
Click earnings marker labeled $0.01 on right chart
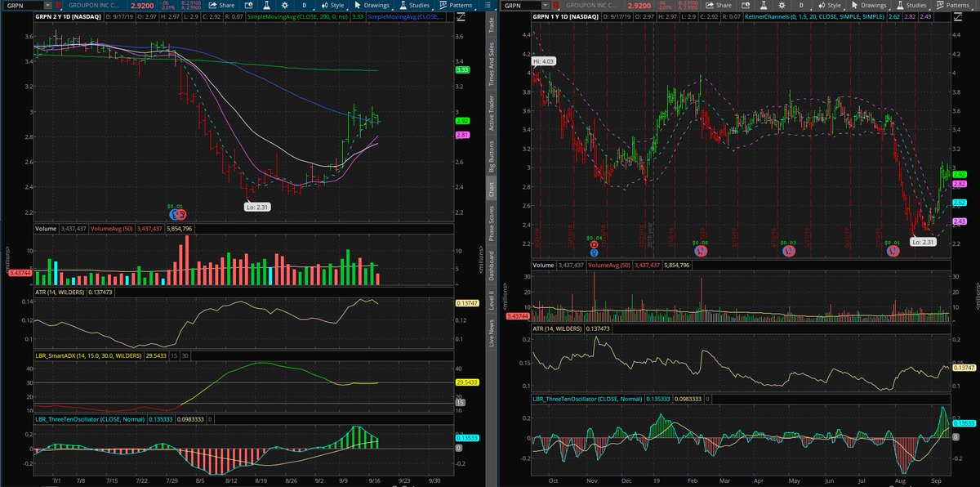tap(892, 252)
